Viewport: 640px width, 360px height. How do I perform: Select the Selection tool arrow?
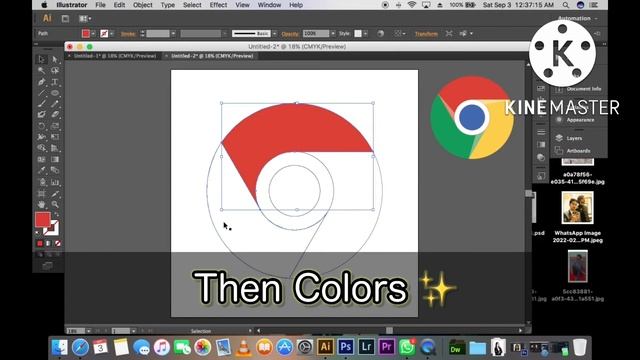click(x=42, y=60)
